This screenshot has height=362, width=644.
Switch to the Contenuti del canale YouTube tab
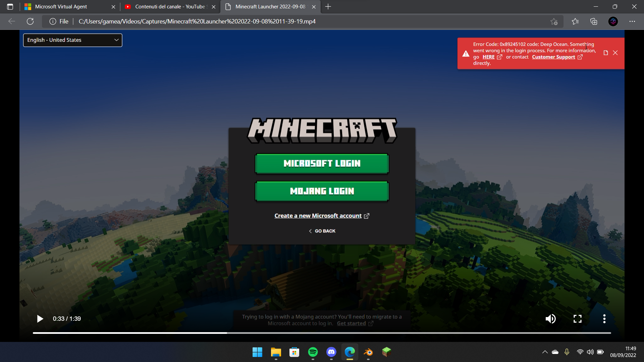[170, 7]
